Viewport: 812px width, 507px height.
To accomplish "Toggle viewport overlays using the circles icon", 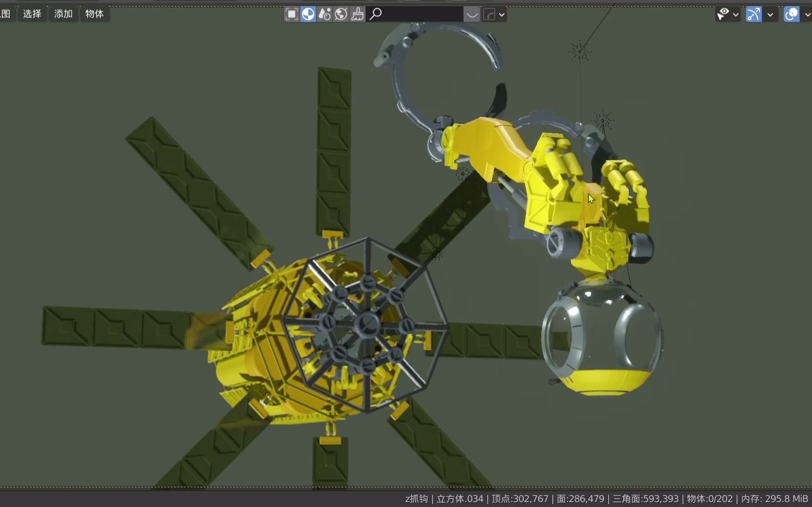I will pos(791,14).
